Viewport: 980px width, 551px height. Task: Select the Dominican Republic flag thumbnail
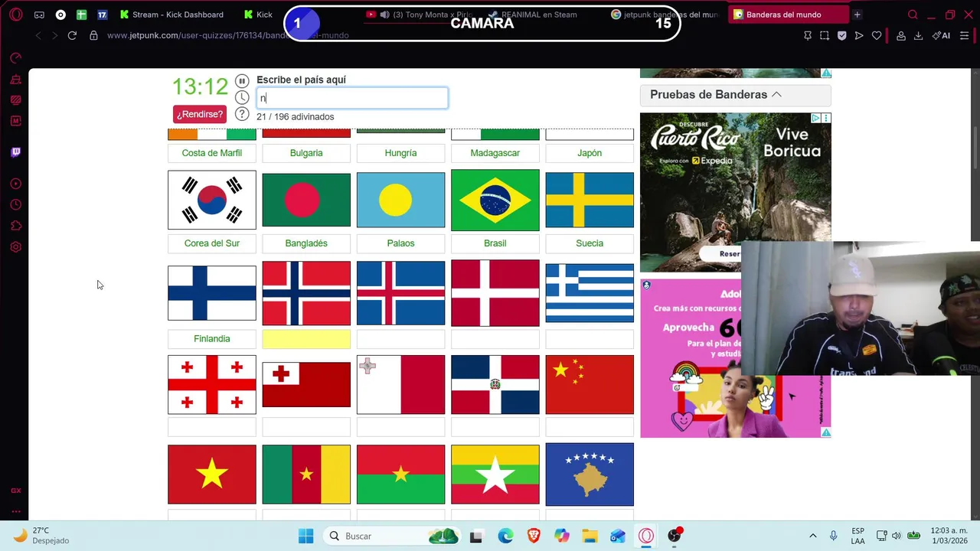pyautogui.click(x=495, y=384)
